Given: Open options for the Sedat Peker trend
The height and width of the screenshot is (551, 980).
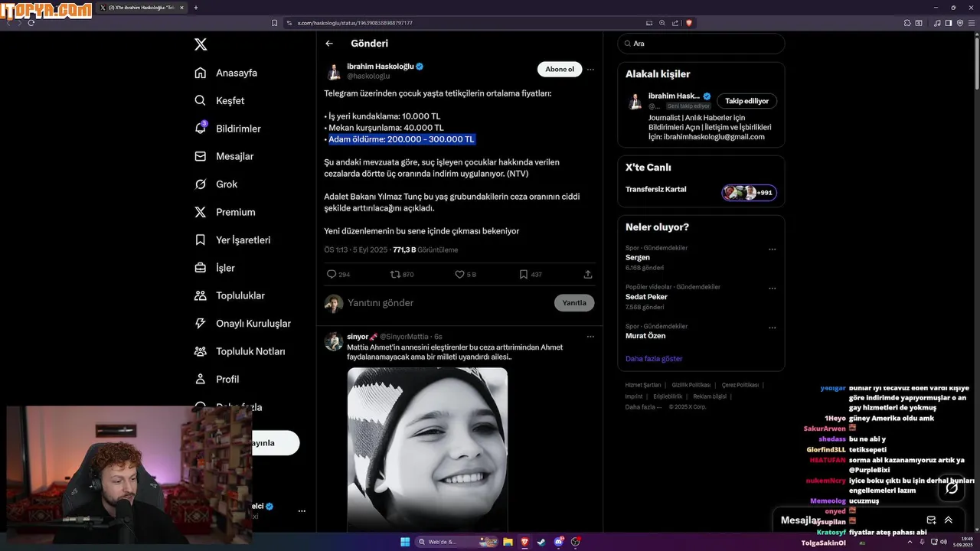Looking at the screenshot, I should (x=772, y=289).
